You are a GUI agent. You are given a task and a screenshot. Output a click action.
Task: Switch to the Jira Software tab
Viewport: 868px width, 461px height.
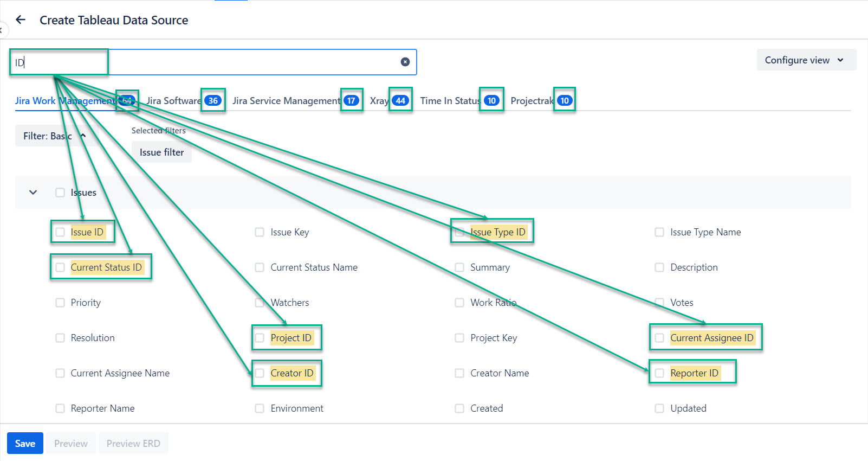tap(173, 101)
